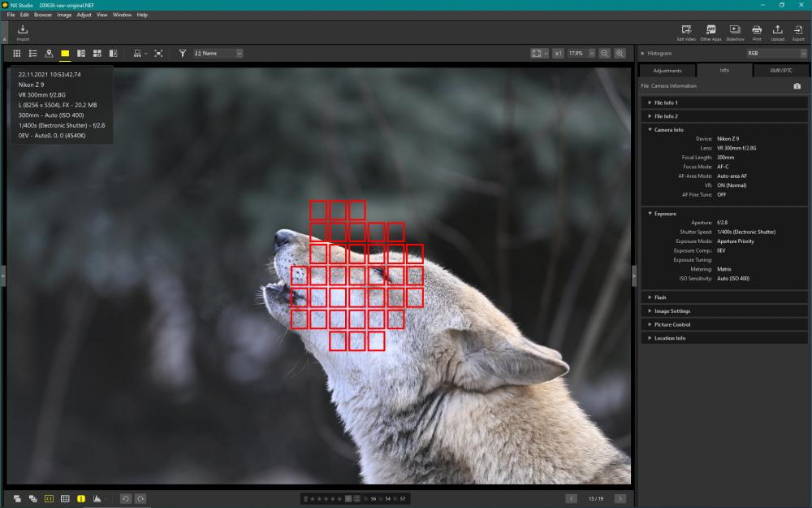Open the filter funnel icon

tap(182, 54)
